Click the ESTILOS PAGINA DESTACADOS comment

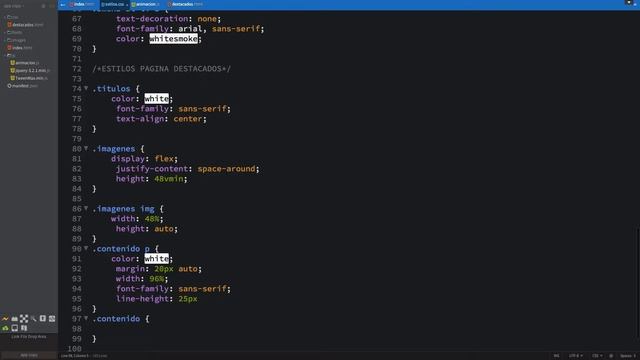[x=162, y=69]
